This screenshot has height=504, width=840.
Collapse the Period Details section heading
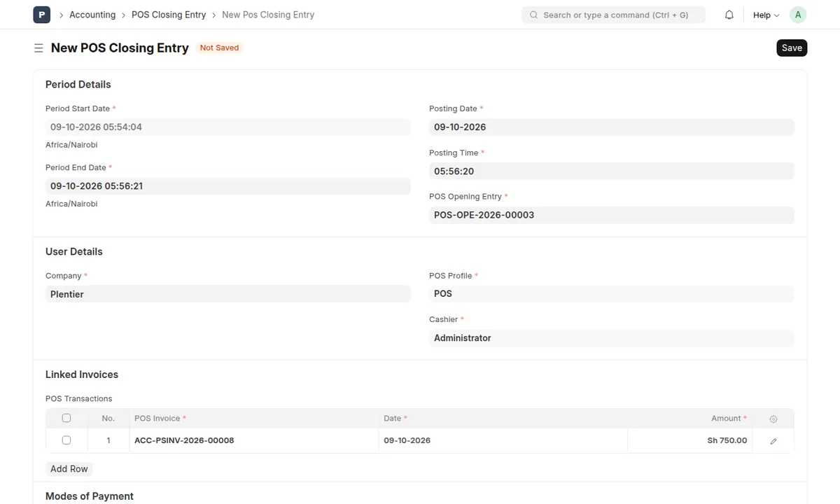pos(78,84)
